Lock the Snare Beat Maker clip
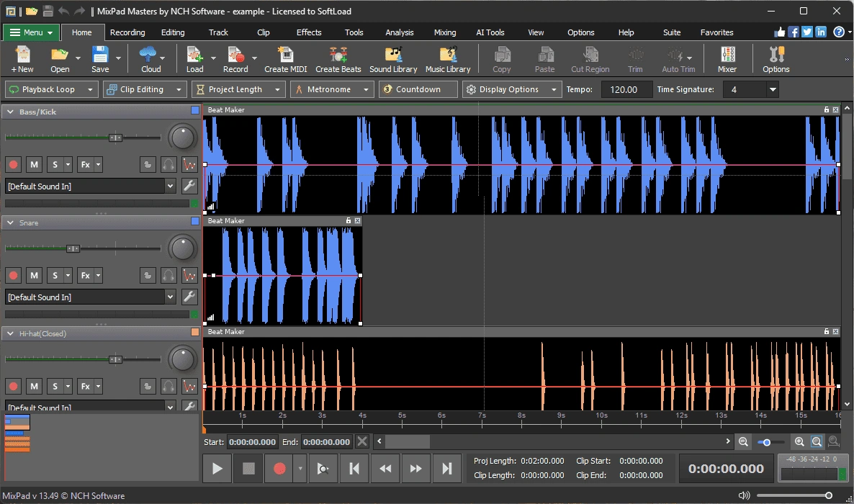 (349, 220)
